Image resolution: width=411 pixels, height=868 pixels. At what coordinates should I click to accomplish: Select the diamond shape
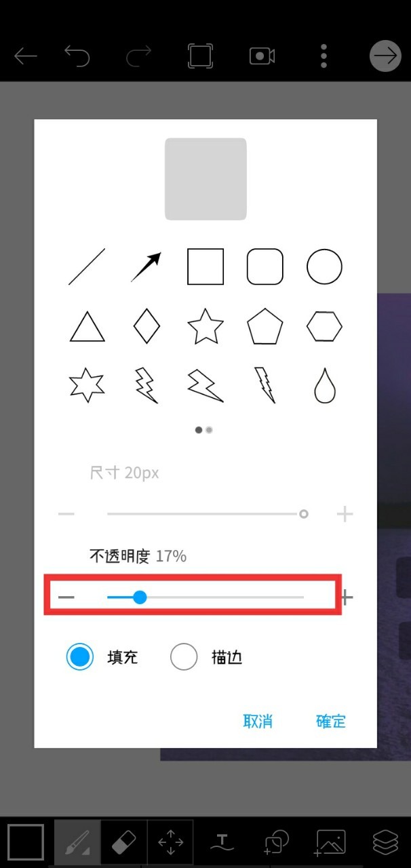[x=146, y=326]
